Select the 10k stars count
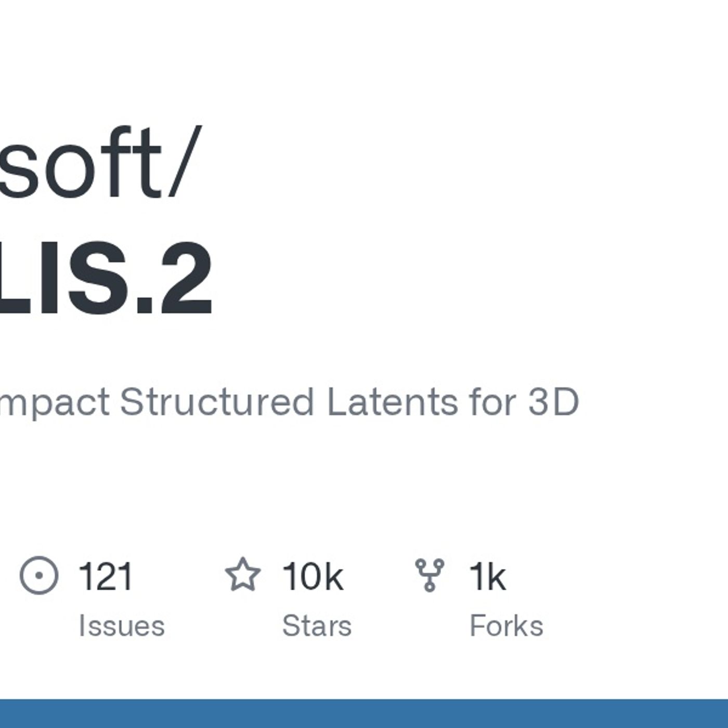Viewport: 728px width, 728px height. [x=313, y=576]
